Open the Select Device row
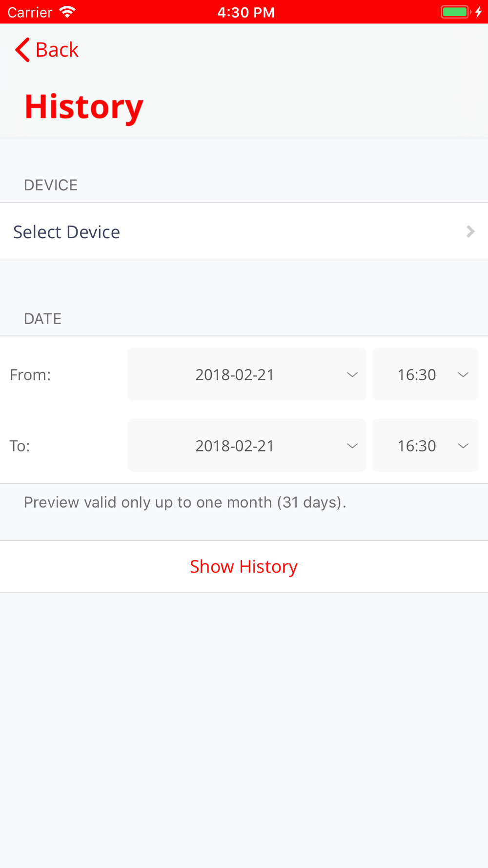 tap(244, 232)
